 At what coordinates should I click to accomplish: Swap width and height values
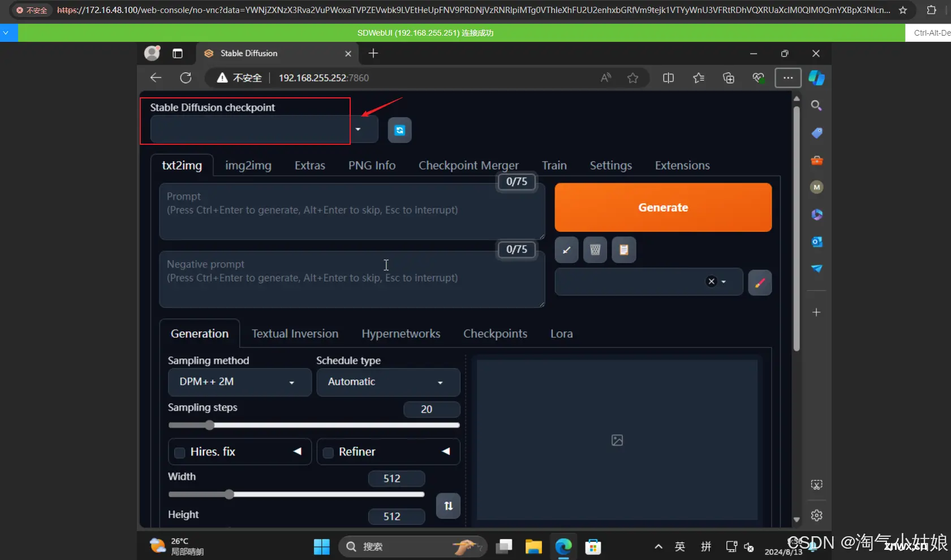[448, 506]
